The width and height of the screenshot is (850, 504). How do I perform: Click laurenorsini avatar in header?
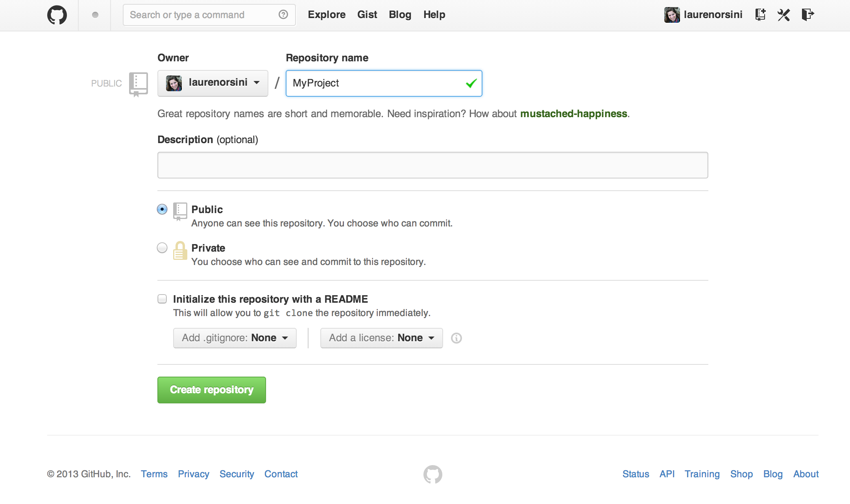(672, 15)
